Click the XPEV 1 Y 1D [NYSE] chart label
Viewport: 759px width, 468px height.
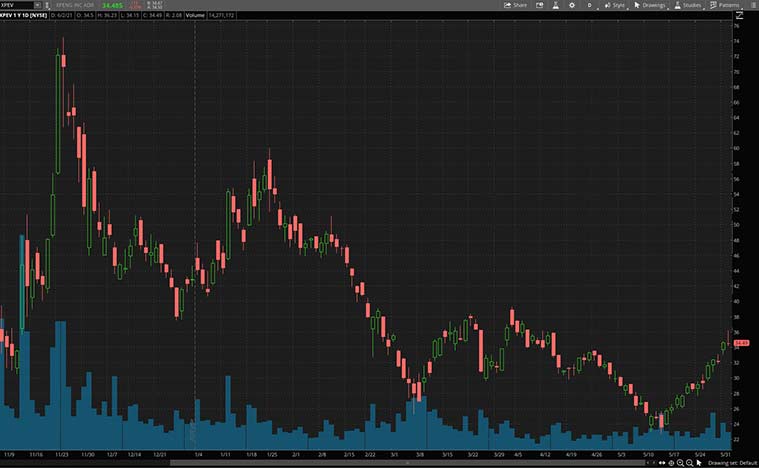coord(23,15)
